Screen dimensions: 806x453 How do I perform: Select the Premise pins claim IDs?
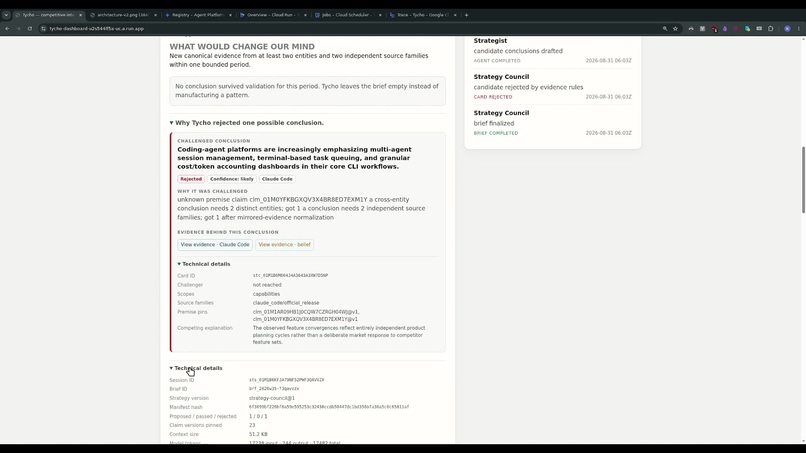(x=306, y=315)
